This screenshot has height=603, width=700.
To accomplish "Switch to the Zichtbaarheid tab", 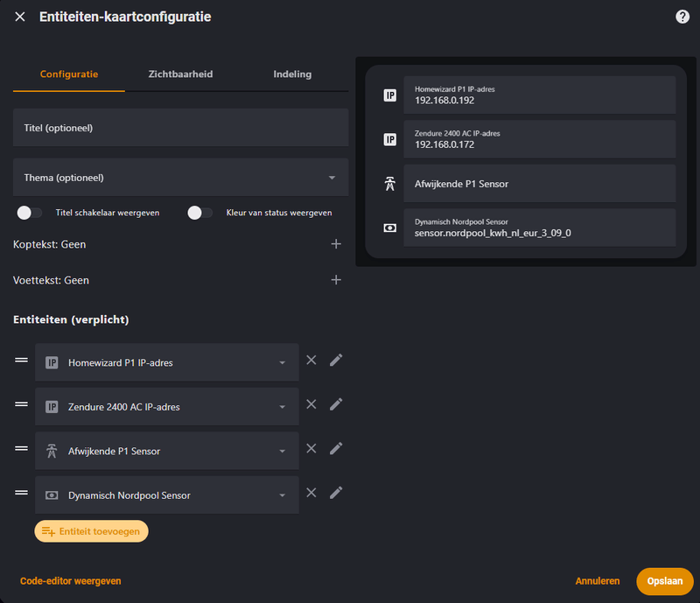I will 180,74.
